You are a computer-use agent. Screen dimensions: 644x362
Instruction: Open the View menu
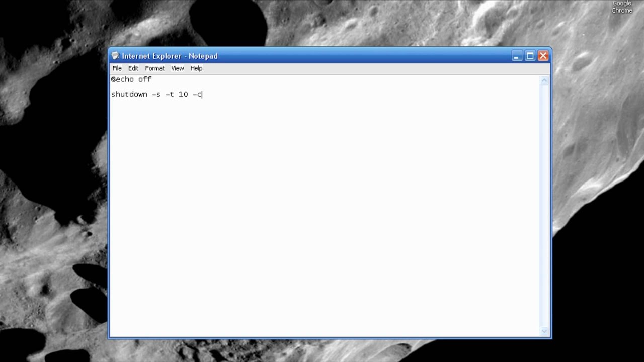[177, 68]
